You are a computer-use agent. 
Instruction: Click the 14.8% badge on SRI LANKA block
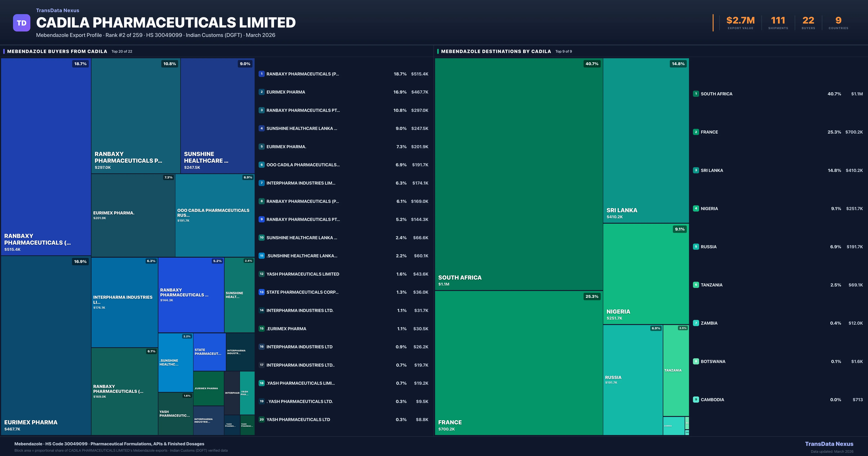(x=678, y=63)
